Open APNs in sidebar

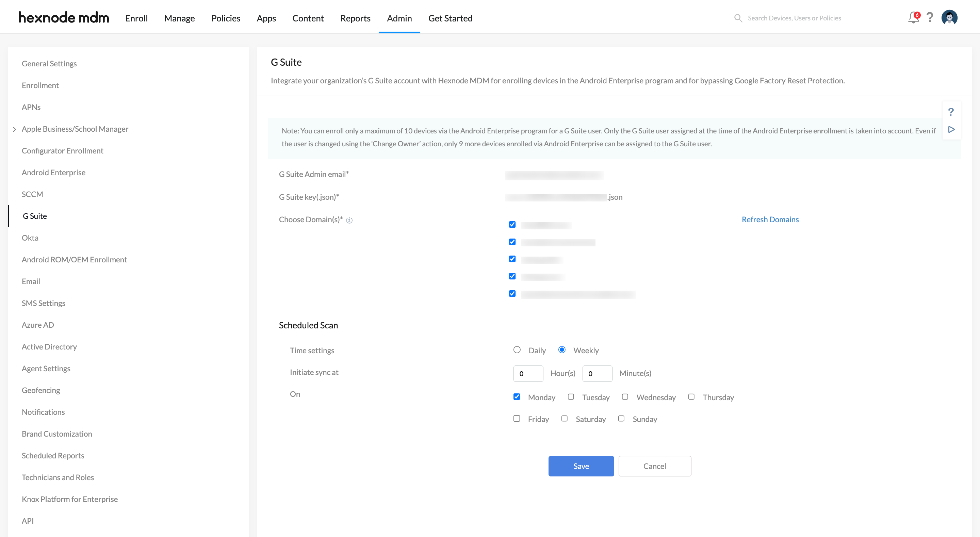(31, 107)
